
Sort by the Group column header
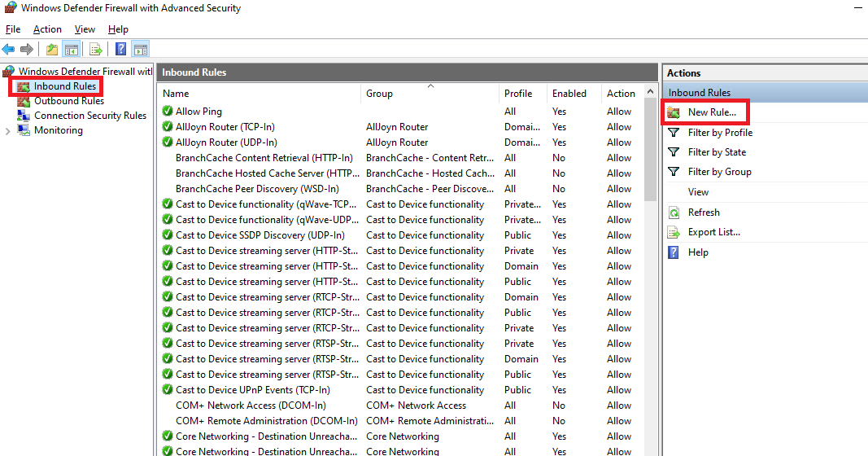click(430, 94)
